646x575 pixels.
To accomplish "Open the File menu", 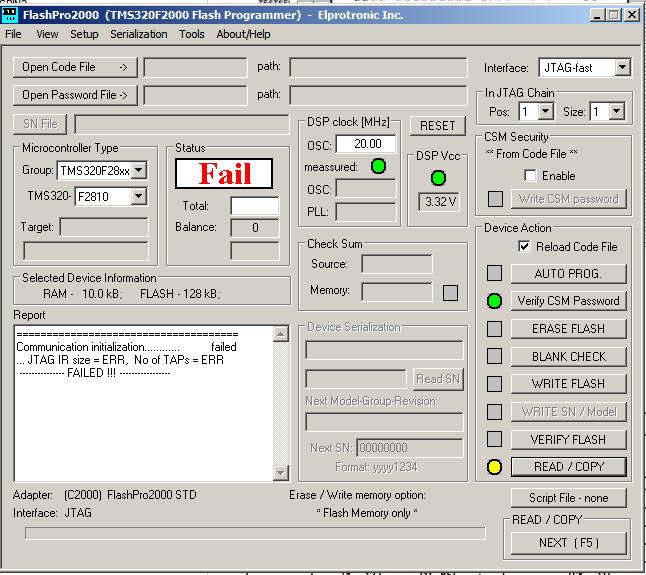I will point(13,34).
